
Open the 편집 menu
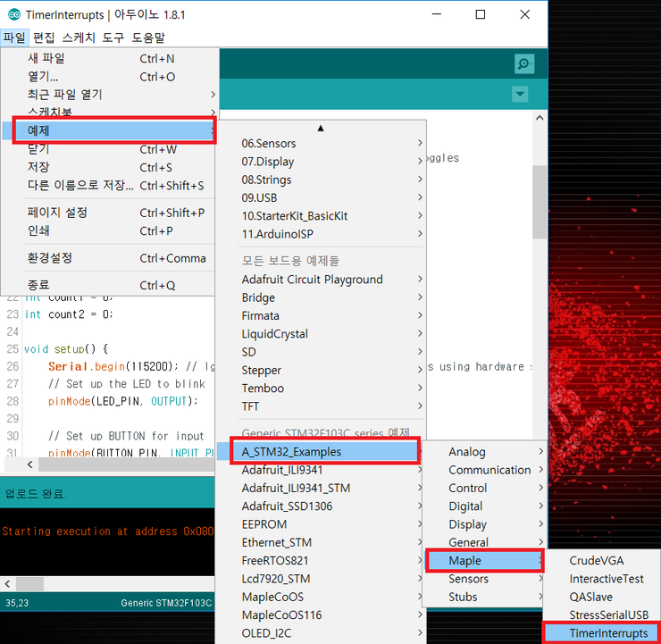(44, 38)
